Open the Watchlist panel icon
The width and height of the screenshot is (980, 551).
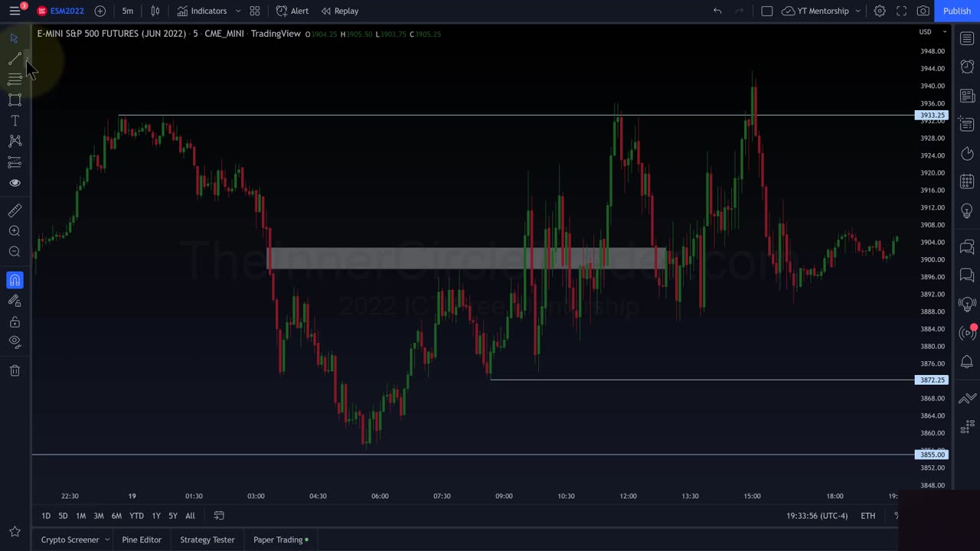[967, 38]
